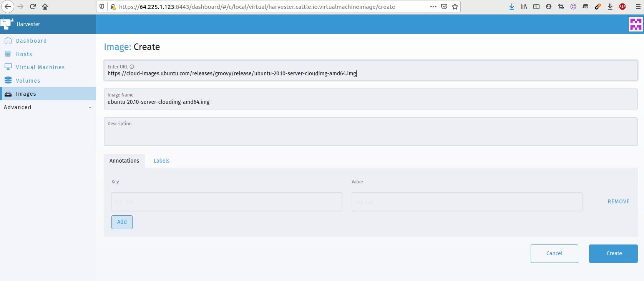Open Dashboard from the sidebar

click(31, 41)
